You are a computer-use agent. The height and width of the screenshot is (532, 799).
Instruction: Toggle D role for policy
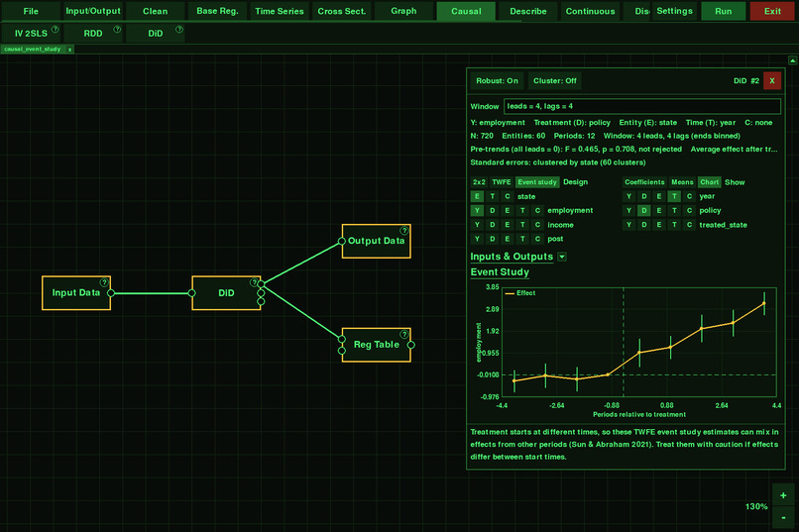tap(644, 210)
